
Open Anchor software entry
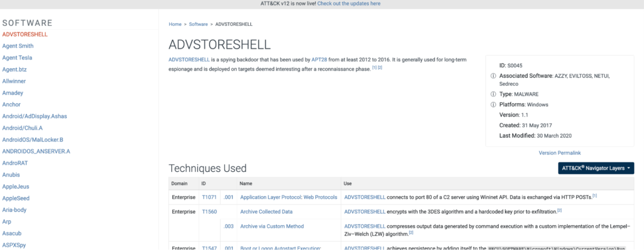click(12, 105)
